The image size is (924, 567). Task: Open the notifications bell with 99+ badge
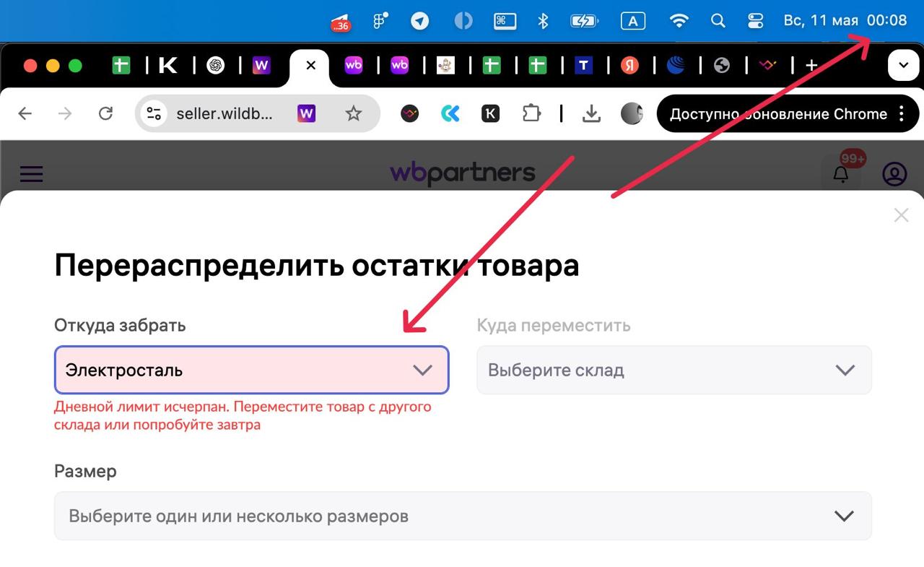tap(841, 174)
